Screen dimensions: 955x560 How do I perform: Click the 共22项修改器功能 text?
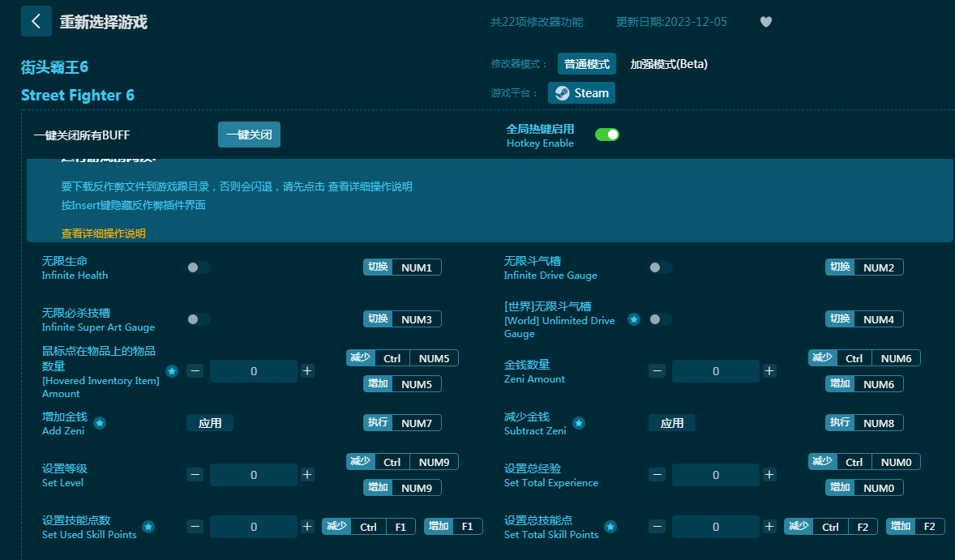(x=537, y=22)
